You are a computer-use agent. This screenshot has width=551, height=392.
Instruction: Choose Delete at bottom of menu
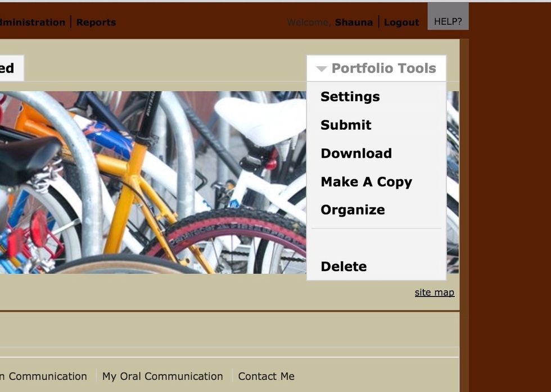pyautogui.click(x=343, y=266)
